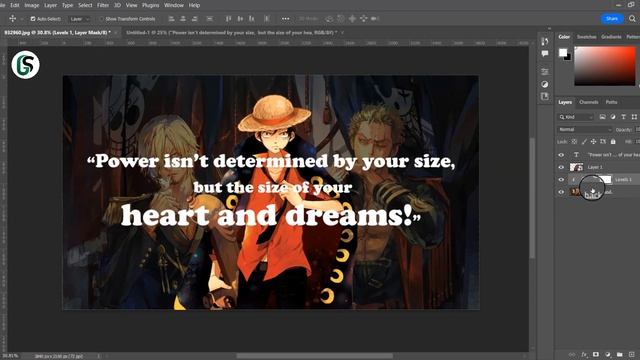Screen dimensions: 640x360
Task: Open the Layer menu
Action: click(50, 5)
